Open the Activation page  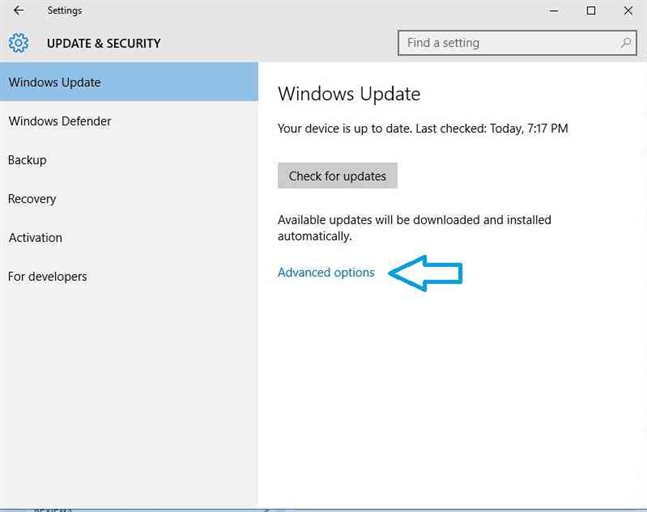pyautogui.click(x=129, y=238)
